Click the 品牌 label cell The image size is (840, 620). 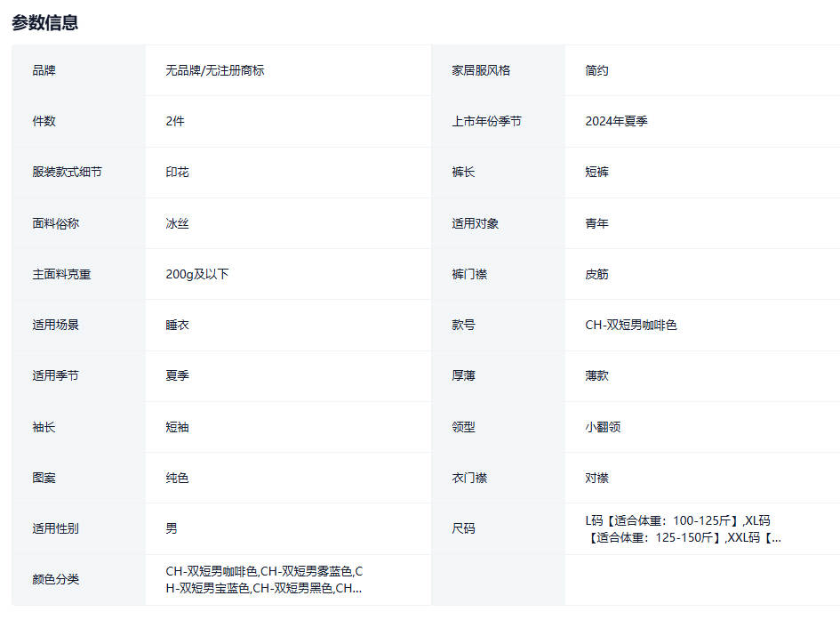click(44, 70)
